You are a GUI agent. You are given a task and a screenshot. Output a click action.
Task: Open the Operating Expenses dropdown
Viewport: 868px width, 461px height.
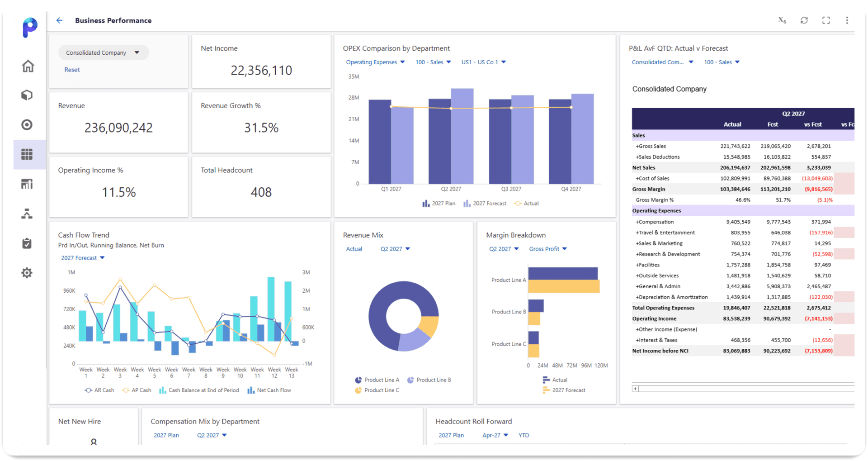[x=375, y=62]
